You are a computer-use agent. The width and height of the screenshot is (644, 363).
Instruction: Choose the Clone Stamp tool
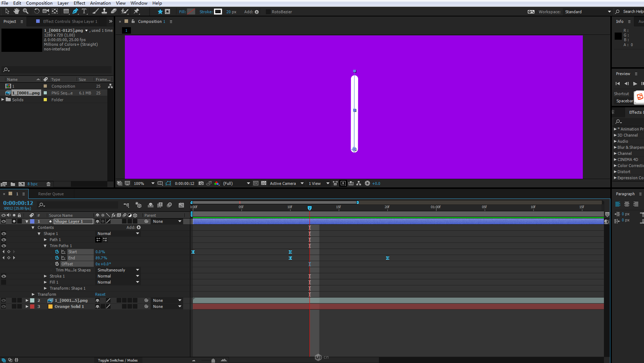pos(104,11)
